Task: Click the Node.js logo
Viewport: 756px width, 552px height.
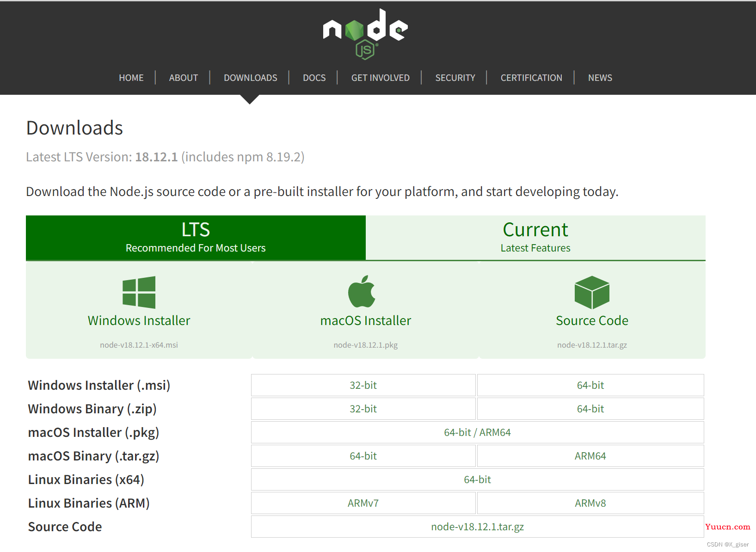Action: [365, 34]
